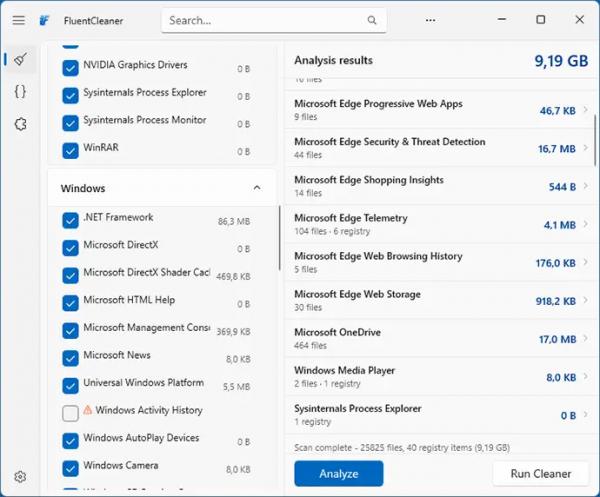Expand Microsoft Edge Telemetry result chevron
Screen dimensions: 600x497
point(585,224)
